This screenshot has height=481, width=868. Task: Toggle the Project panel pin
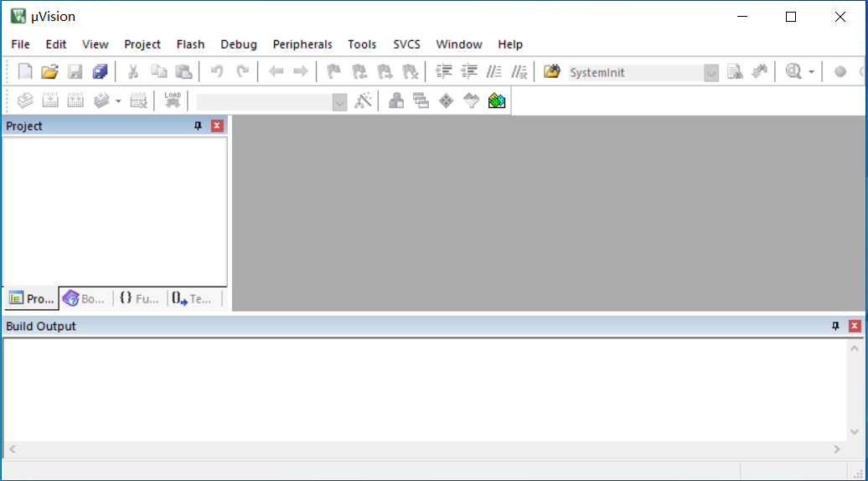[199, 126]
